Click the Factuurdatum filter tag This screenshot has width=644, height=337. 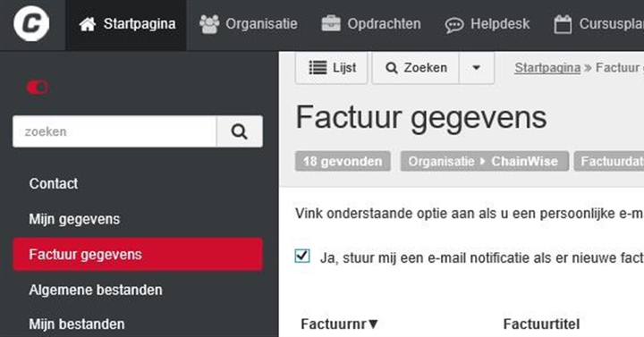click(609, 161)
